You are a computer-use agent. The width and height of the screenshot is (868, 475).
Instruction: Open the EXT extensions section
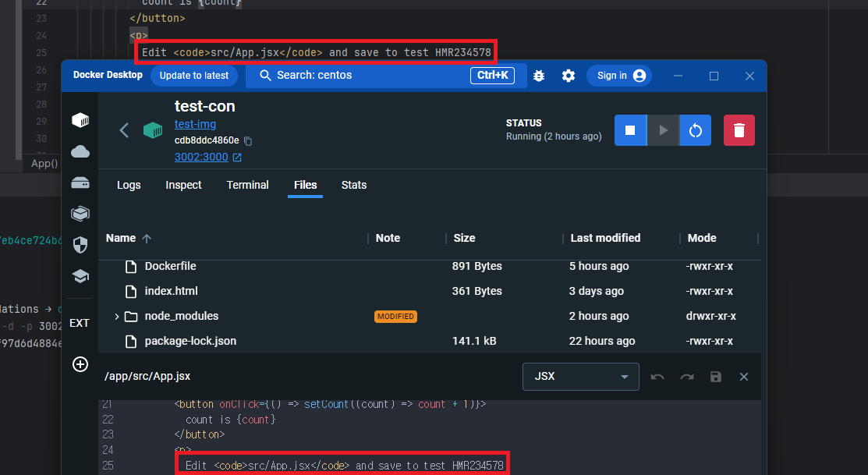(x=80, y=324)
